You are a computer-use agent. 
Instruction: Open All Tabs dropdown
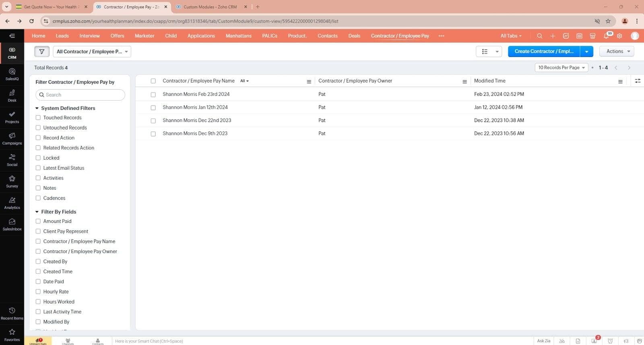click(511, 36)
